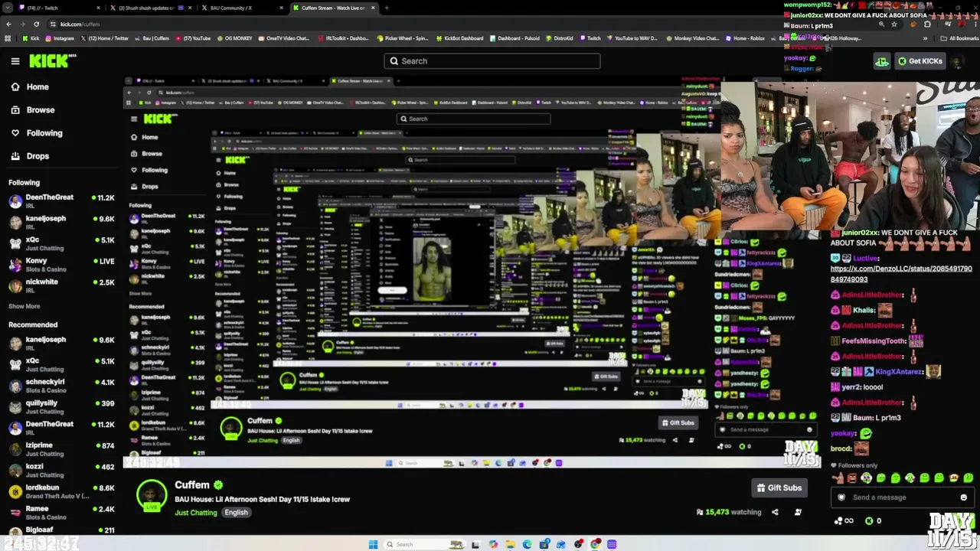Open the Instagram bookmark
Image resolution: width=980 pixels, height=551 pixels.
60,38
